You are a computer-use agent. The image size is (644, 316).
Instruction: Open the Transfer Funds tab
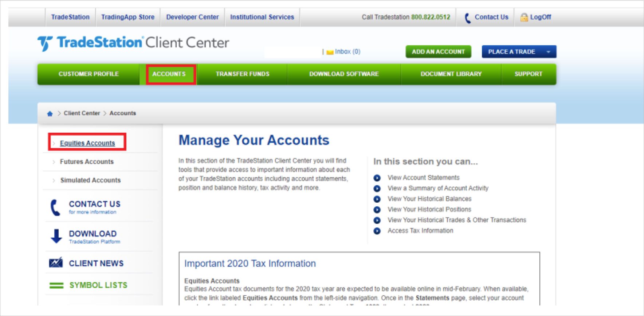pos(242,74)
